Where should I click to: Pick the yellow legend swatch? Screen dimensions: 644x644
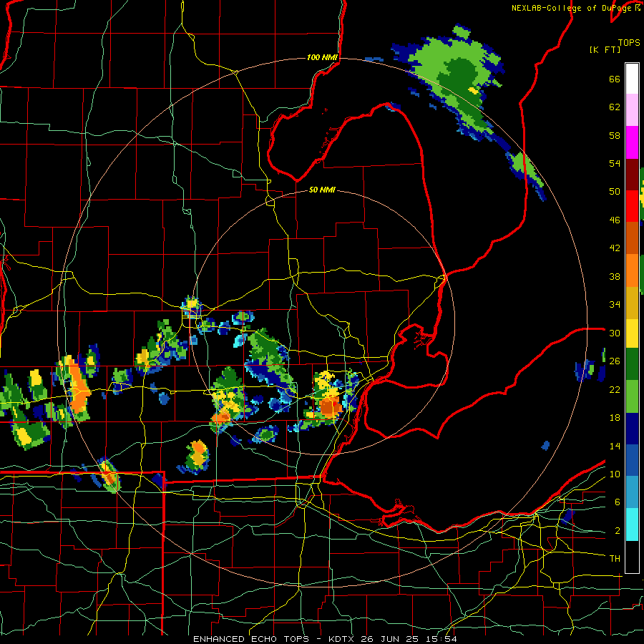tap(632, 333)
